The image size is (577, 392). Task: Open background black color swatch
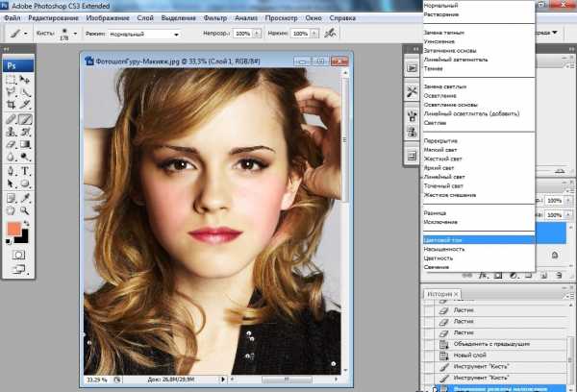point(23,238)
